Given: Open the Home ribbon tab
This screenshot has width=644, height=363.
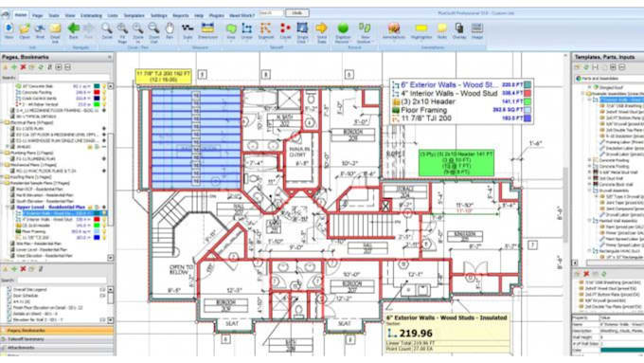Looking at the screenshot, I should tap(21, 15).
